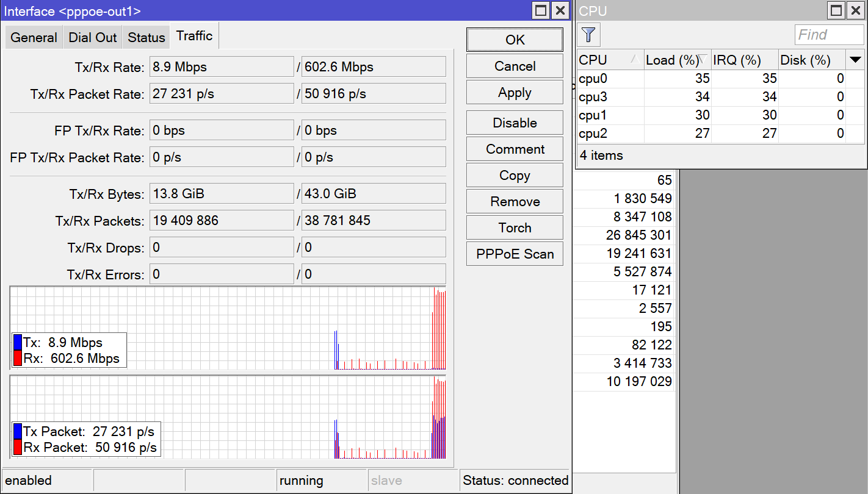Click the Rx Packets value 38 781 845

pyautogui.click(x=374, y=221)
